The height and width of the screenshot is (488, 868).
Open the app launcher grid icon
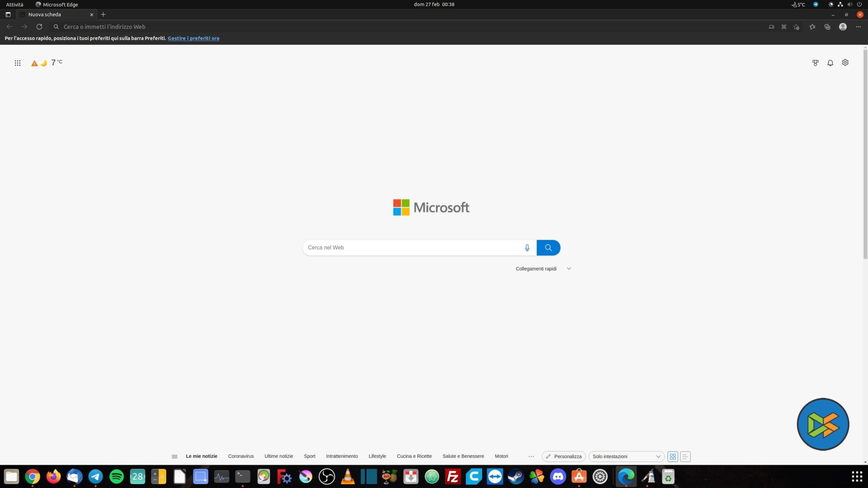[17, 63]
